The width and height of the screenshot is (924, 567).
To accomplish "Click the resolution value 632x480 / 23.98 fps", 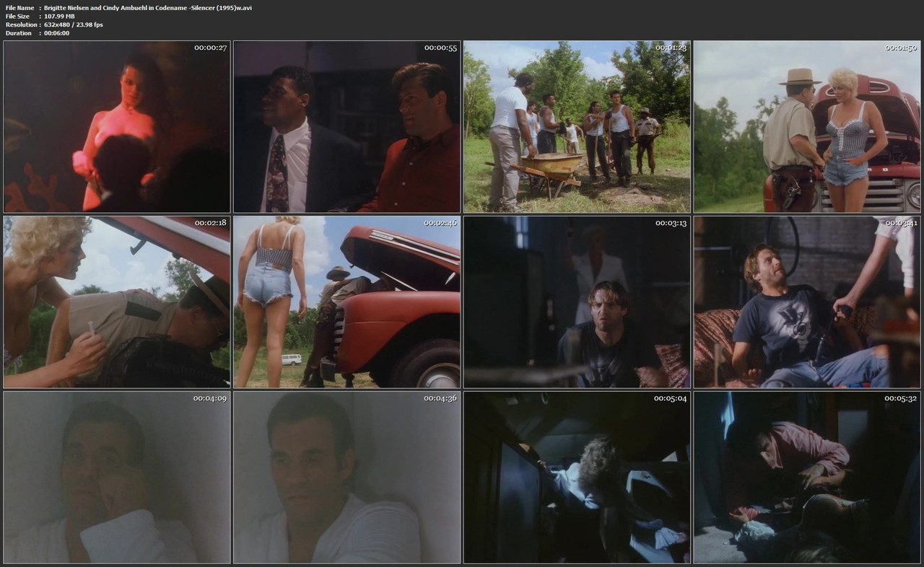I will 73,25.
